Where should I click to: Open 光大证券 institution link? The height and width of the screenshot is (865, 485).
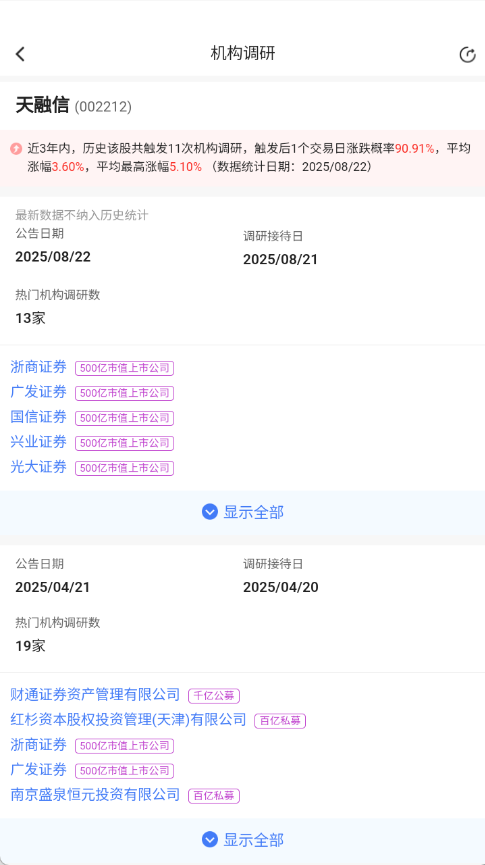tap(39, 467)
